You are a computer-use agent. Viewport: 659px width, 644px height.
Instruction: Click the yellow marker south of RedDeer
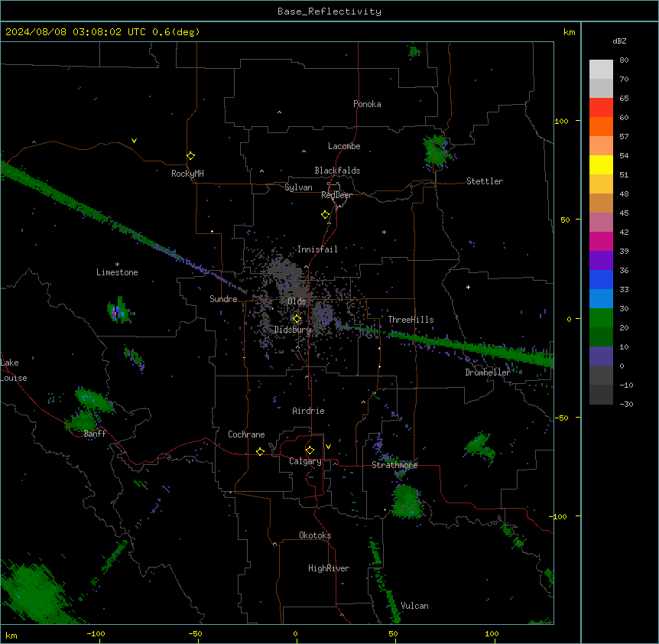point(326,215)
